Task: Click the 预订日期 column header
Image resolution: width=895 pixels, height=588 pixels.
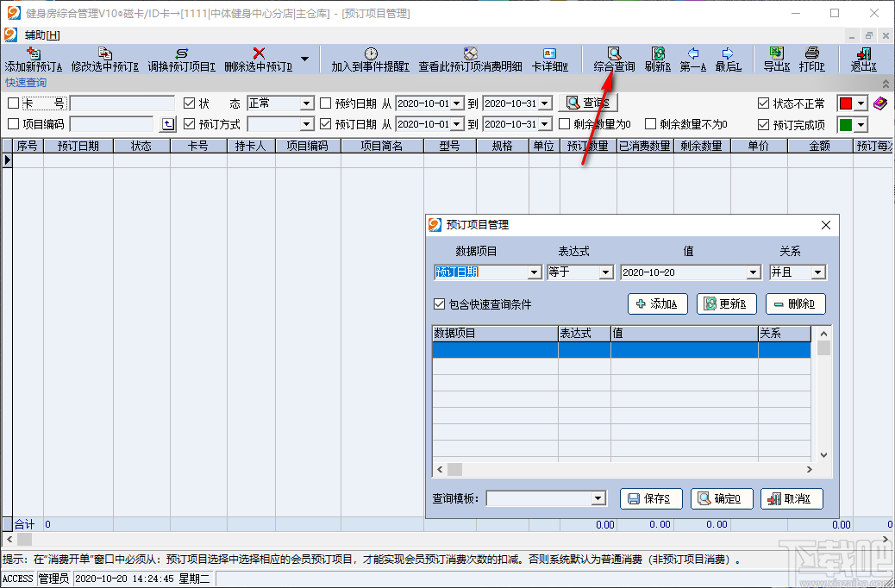Action: pos(78,146)
